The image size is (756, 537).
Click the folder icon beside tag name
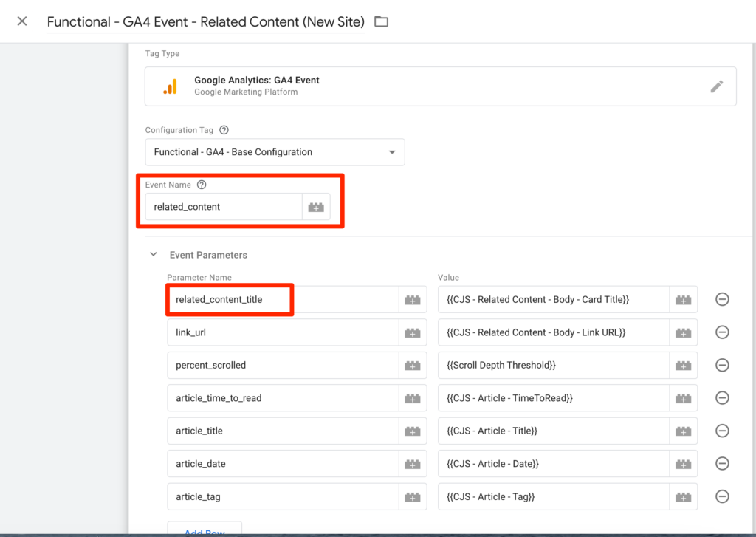[x=381, y=21]
